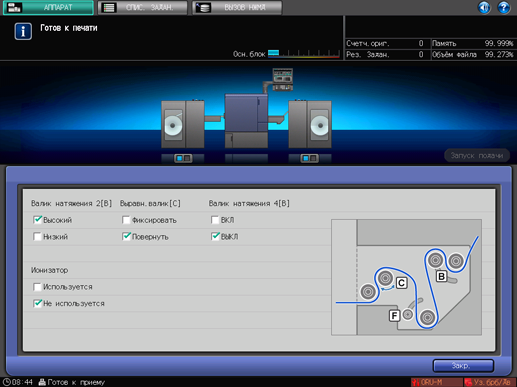Click the blue info icon

(x=23, y=31)
